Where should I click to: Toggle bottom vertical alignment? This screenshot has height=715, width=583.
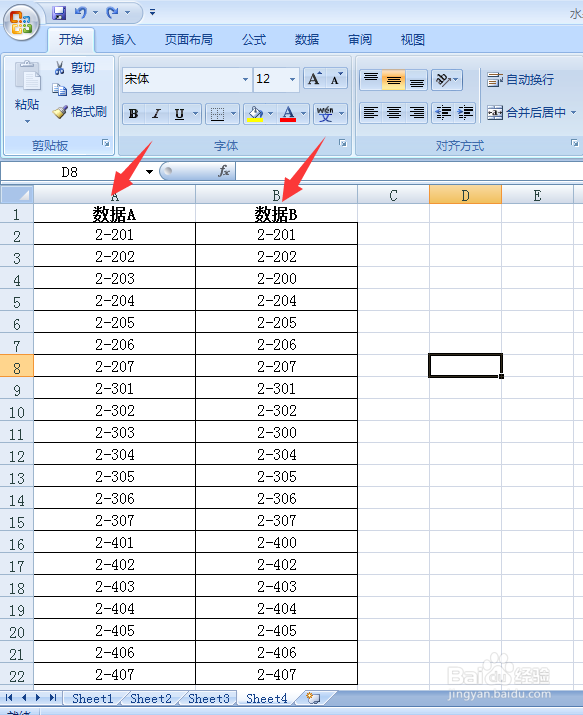[416, 80]
